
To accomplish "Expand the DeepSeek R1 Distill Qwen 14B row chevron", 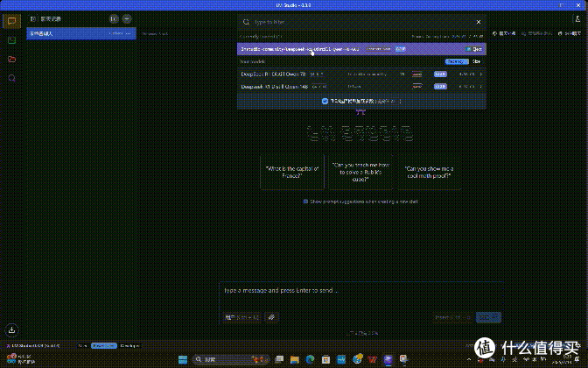I will [480, 87].
